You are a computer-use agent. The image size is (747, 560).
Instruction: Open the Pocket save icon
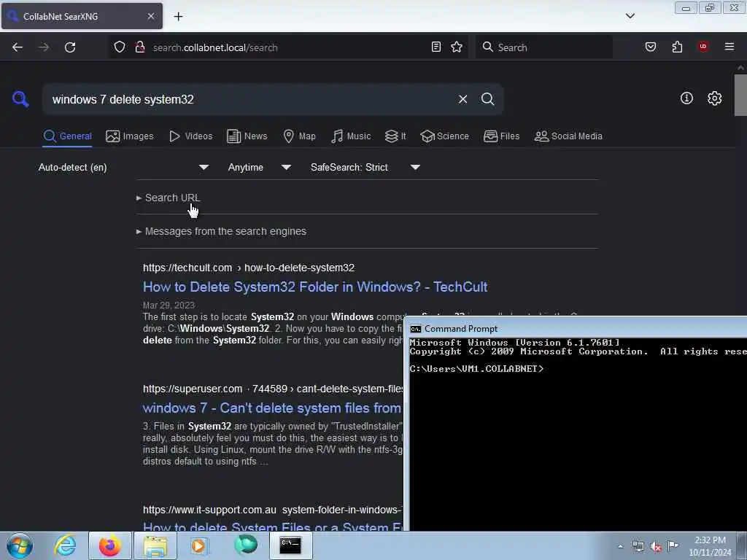[x=651, y=47]
